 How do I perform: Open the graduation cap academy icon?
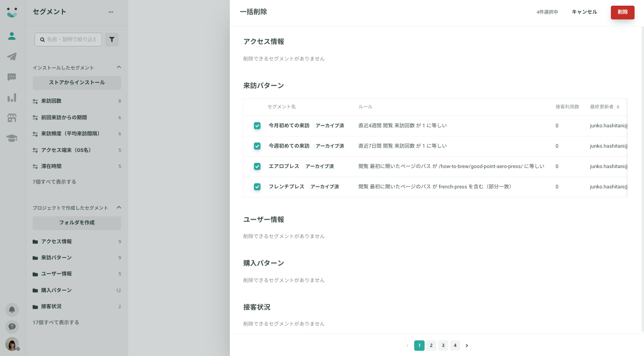[x=12, y=138]
